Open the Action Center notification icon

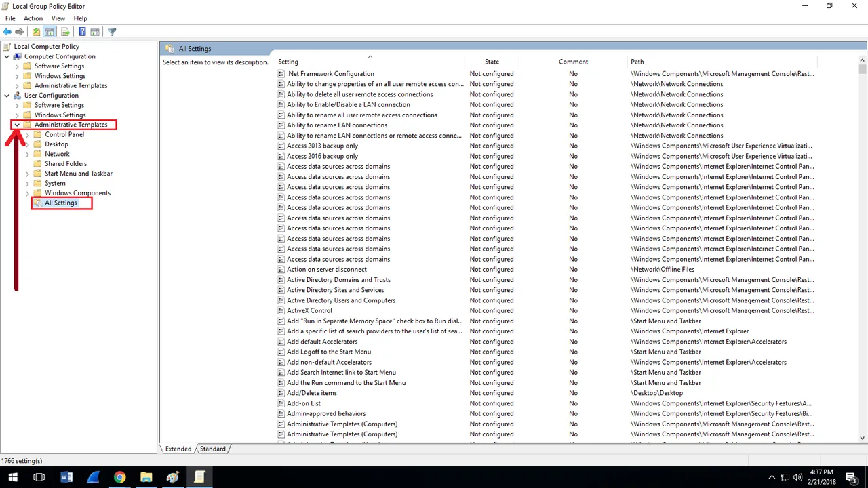[x=851, y=477]
